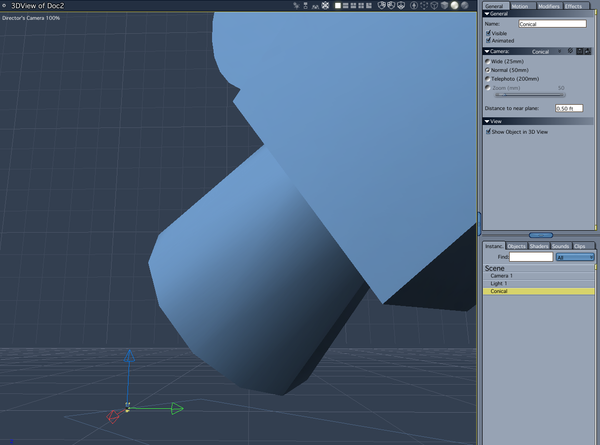Screen dimensions: 600x445
Task: Collapse the Camera section triangle
Action: (487, 51)
